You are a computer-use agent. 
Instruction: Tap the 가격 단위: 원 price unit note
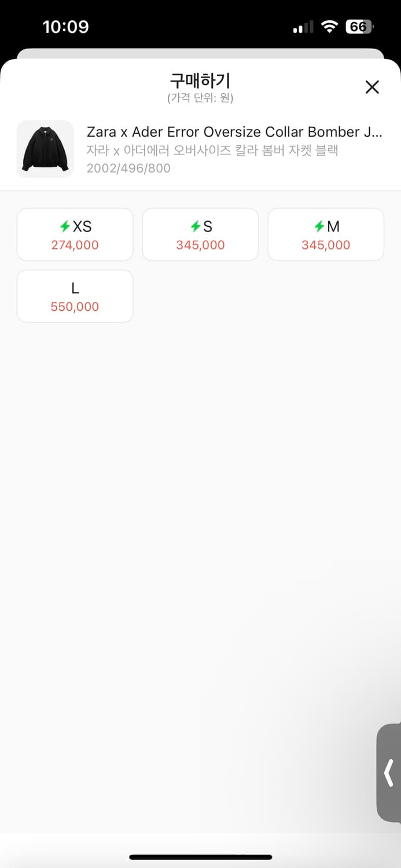[200, 98]
